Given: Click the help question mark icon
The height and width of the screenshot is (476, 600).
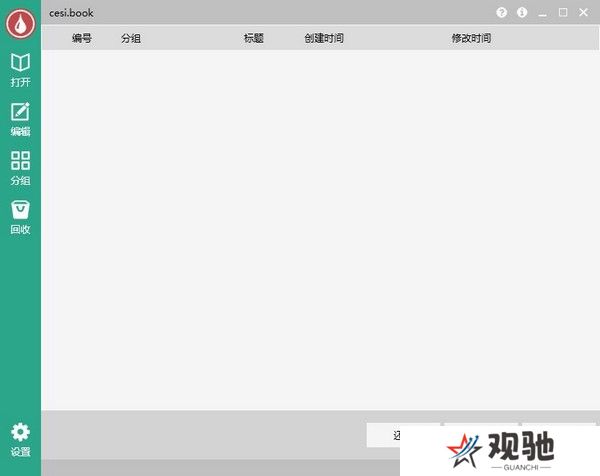Looking at the screenshot, I should 501,13.
